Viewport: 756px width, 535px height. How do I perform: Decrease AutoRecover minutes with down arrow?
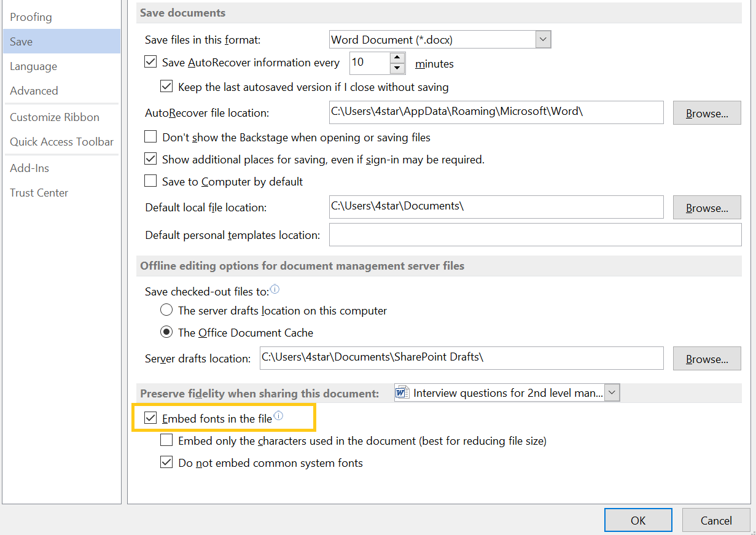398,68
